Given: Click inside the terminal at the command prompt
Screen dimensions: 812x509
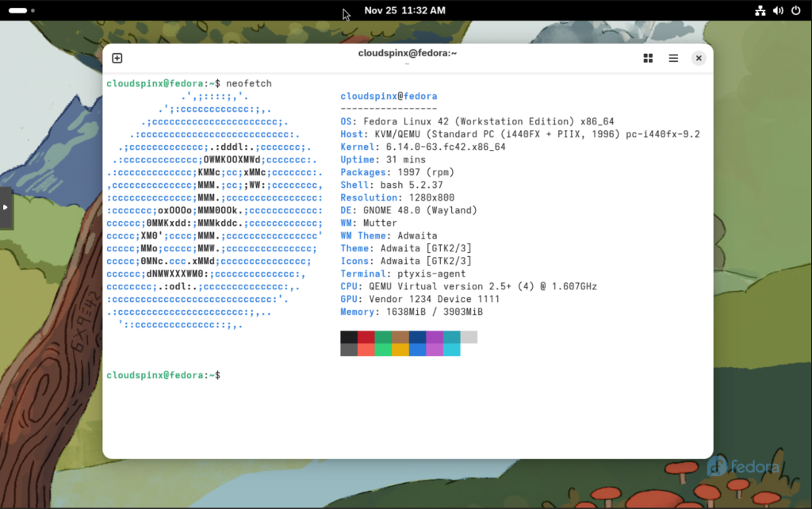Looking at the screenshot, I should tap(230, 374).
